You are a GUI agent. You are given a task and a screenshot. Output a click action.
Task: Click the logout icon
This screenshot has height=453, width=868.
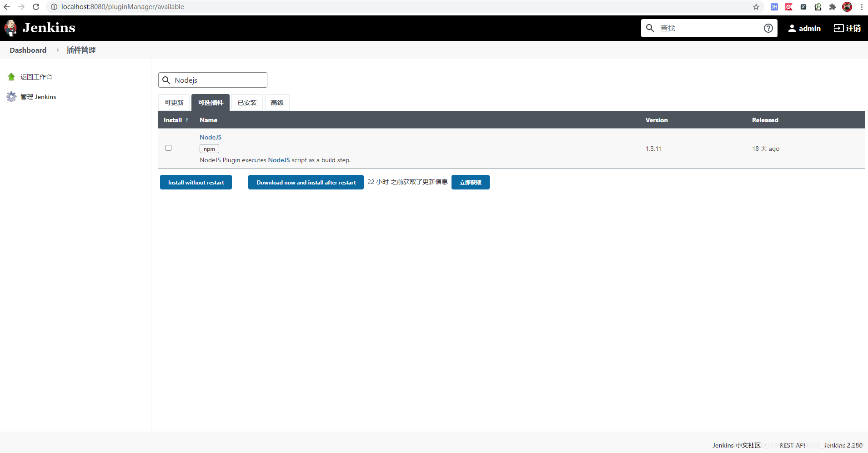pyautogui.click(x=838, y=28)
